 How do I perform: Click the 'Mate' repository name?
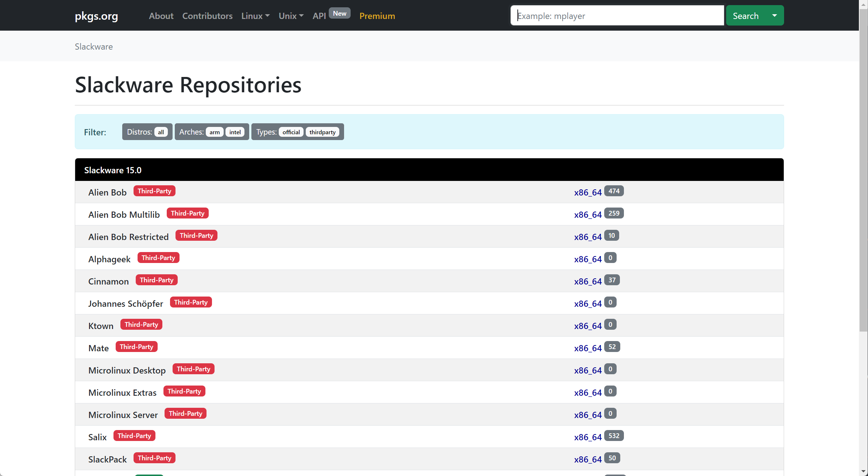pos(99,348)
